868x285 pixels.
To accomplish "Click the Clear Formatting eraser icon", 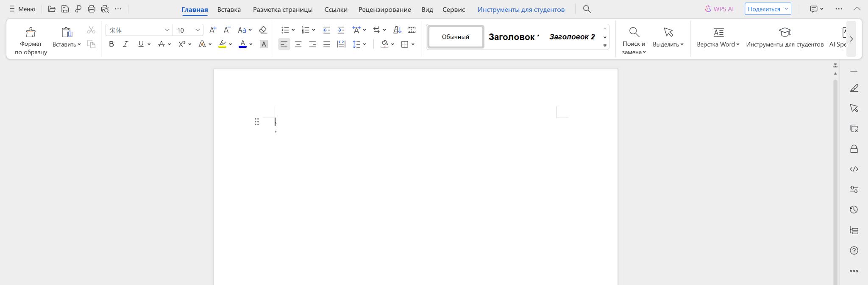I will (x=263, y=30).
